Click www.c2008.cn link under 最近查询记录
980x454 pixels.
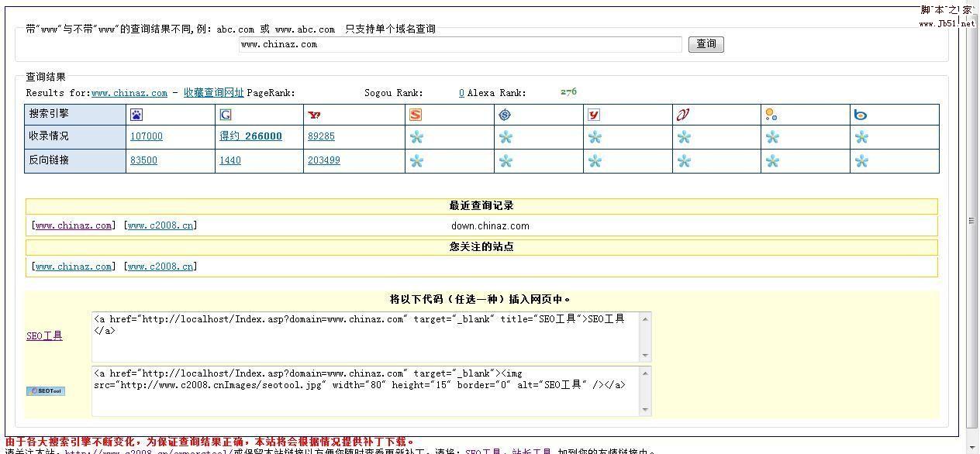[160, 225]
